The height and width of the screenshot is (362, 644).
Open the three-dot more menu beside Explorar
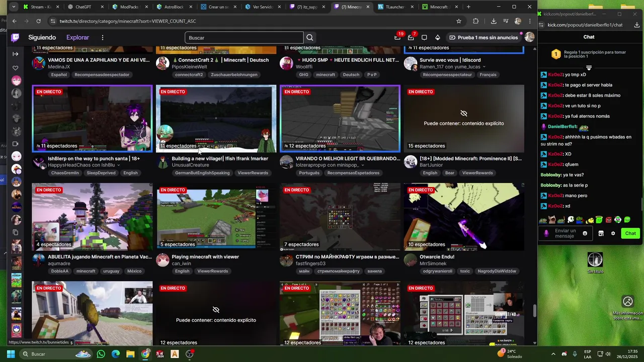coord(103,38)
